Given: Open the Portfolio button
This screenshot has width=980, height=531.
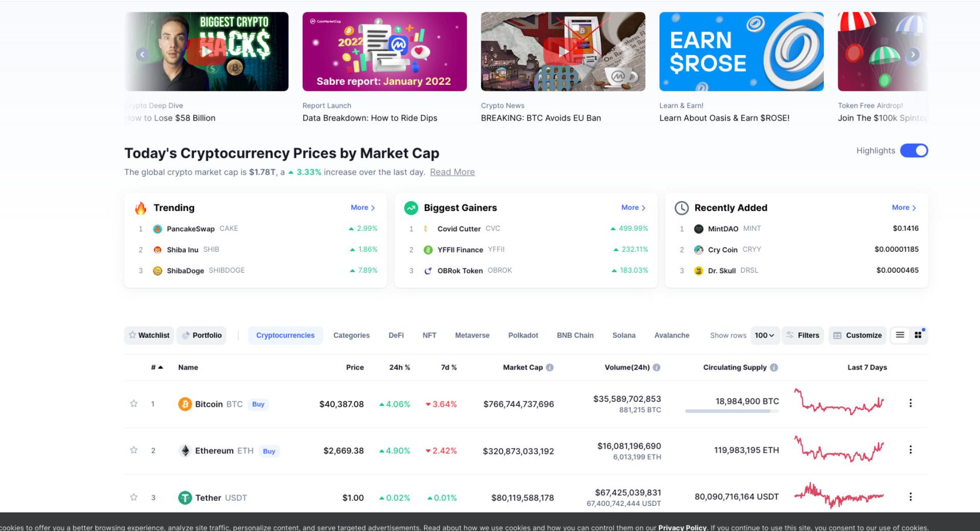Looking at the screenshot, I should [202, 335].
